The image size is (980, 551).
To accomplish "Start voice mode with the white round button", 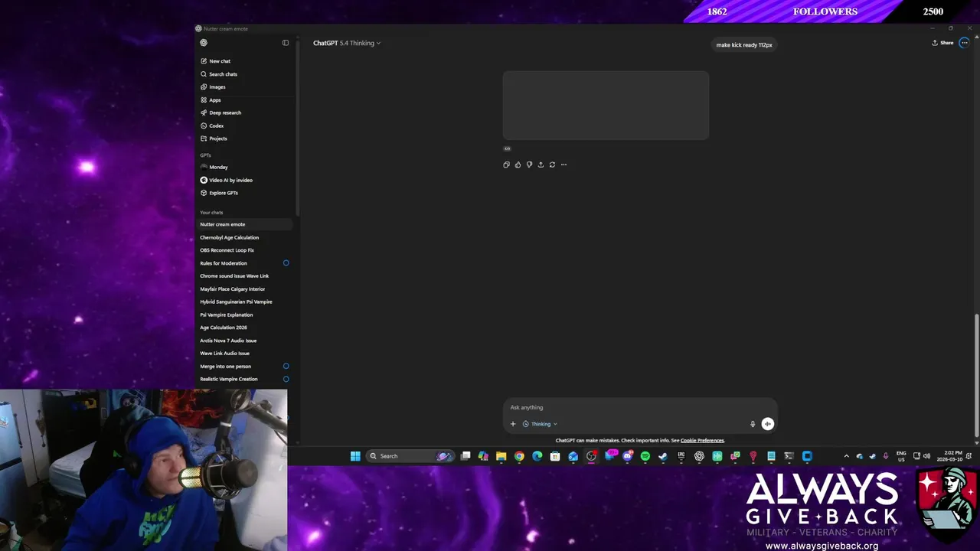I will click(768, 424).
